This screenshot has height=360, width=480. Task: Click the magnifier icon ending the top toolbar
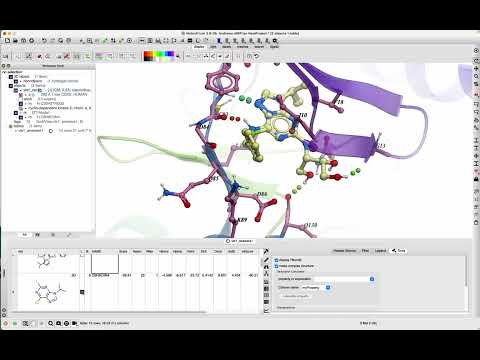[x=275, y=41]
